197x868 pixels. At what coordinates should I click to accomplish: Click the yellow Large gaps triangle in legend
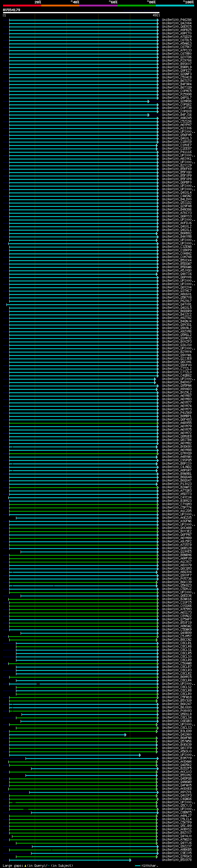pyautogui.click(x=26, y=866)
